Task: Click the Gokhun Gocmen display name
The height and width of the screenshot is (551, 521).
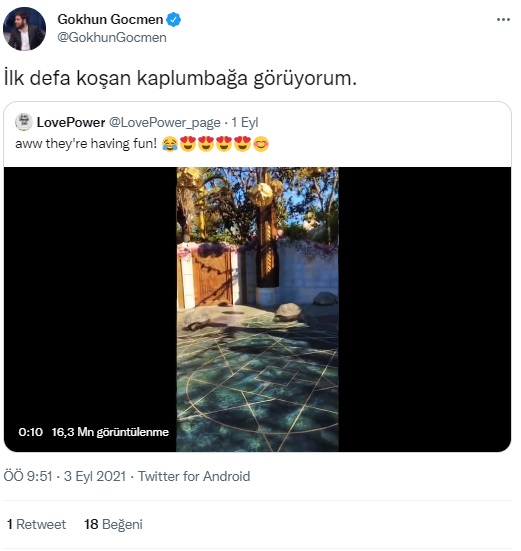Action: point(110,19)
